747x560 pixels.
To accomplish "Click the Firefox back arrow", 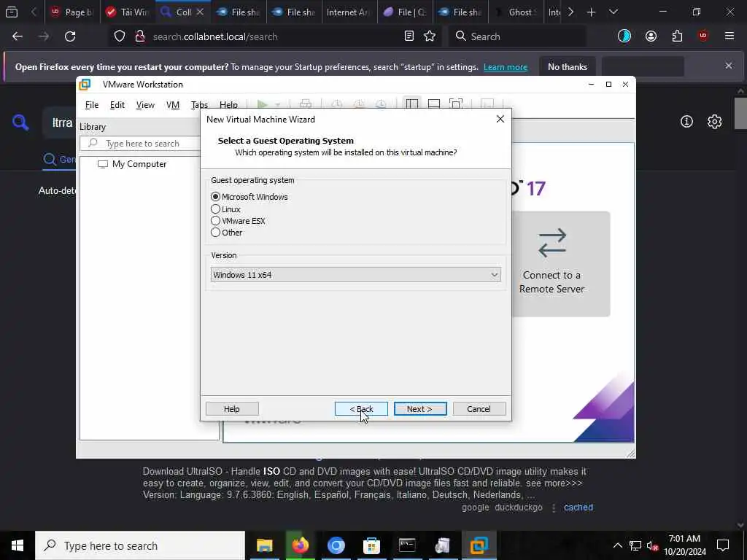I will (x=18, y=36).
